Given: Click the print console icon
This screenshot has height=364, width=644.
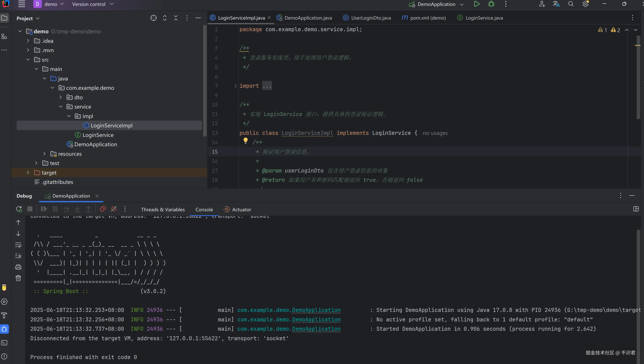Looking at the screenshot, I should coord(18,267).
